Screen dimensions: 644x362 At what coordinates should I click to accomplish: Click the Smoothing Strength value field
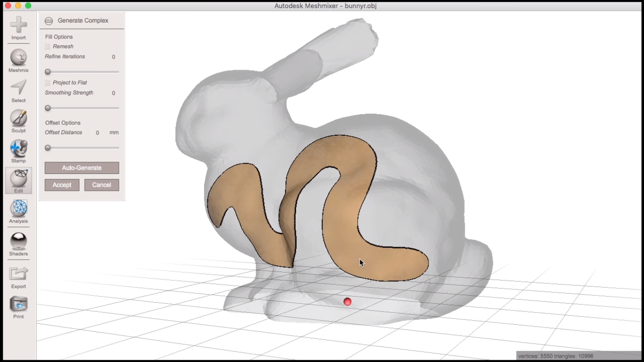(x=114, y=93)
